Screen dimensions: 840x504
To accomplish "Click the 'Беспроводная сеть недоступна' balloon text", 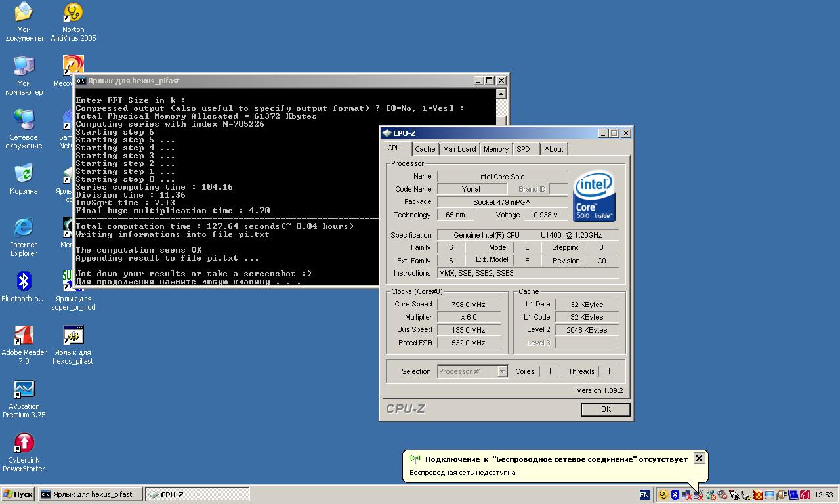I will pos(463,472).
